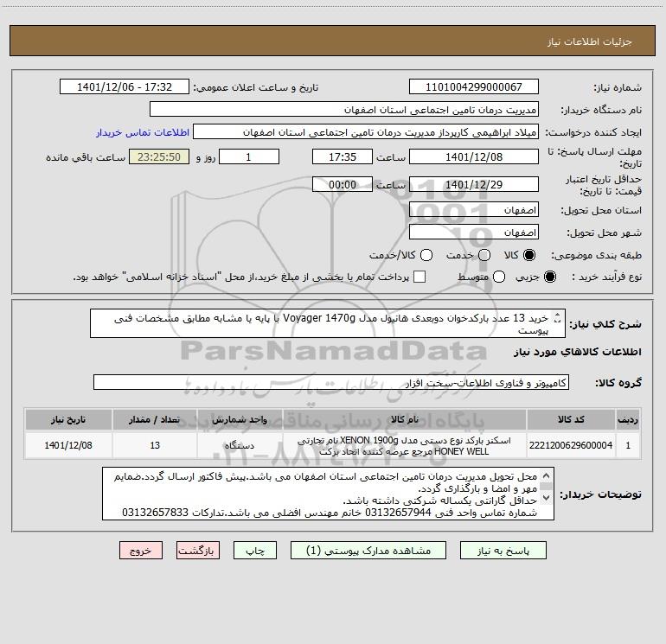Click the توضیحات خریدار text area
Viewport: 666px width, 644px height.
(328, 494)
